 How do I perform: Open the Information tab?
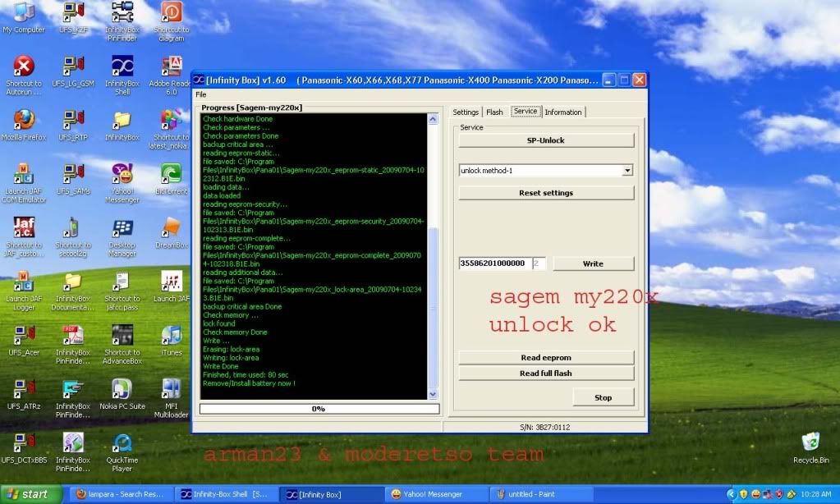563,112
